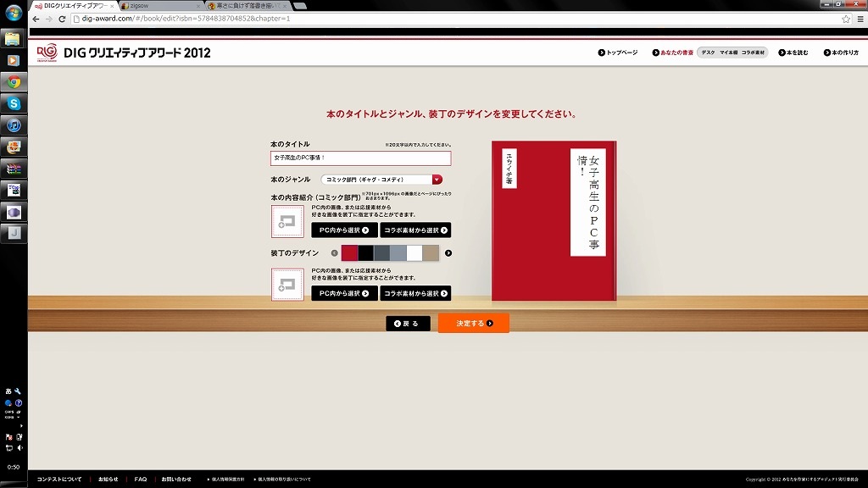Click the 戻る back button
Viewport: 868px width, 488px height.
click(x=408, y=324)
